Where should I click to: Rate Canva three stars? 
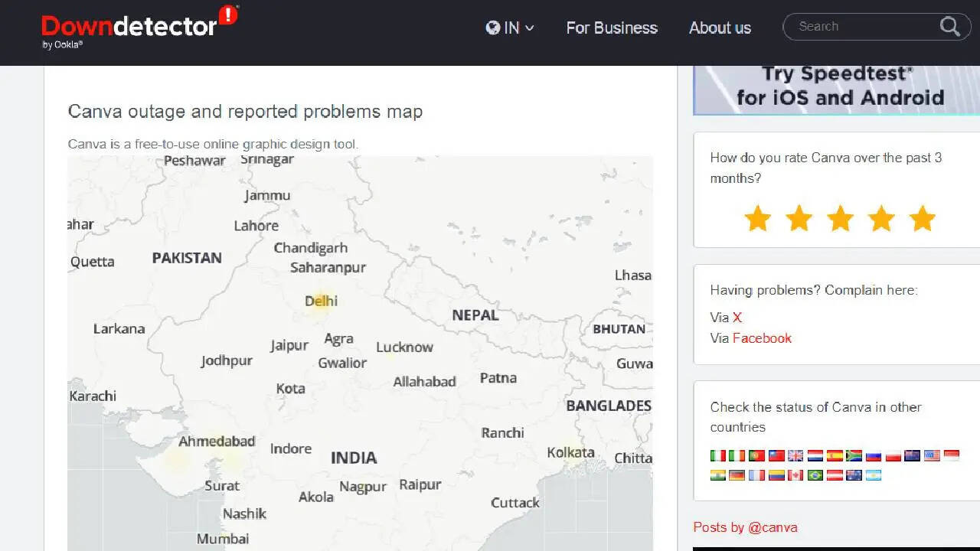click(840, 219)
